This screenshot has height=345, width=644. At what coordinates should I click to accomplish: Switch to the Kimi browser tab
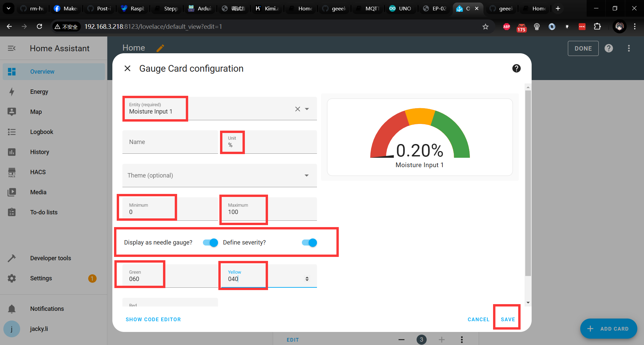[x=267, y=8]
